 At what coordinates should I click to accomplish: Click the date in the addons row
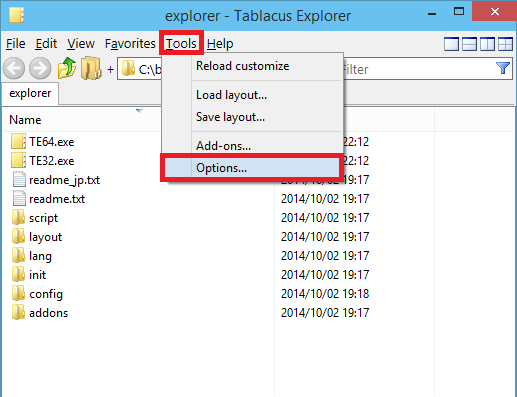[325, 313]
